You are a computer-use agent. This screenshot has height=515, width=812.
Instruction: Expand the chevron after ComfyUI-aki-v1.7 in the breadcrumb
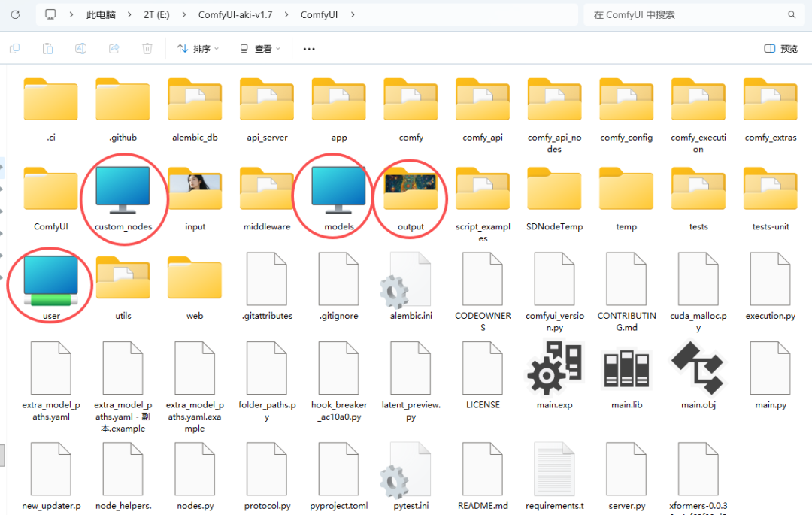point(286,15)
